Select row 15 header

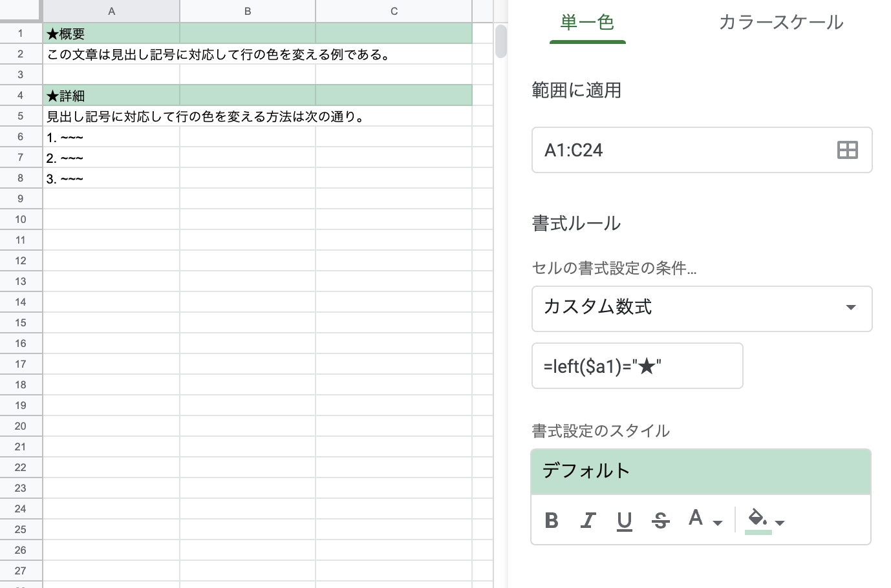click(x=21, y=322)
